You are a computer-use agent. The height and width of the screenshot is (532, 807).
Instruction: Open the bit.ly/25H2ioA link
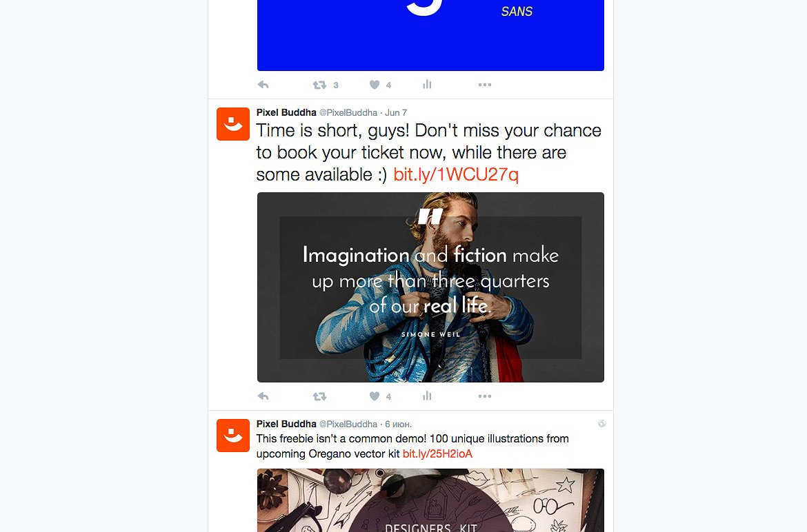(437, 454)
